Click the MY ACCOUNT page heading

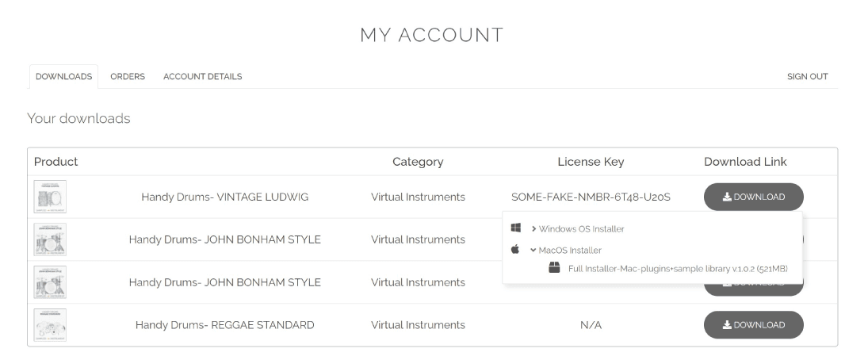[432, 35]
